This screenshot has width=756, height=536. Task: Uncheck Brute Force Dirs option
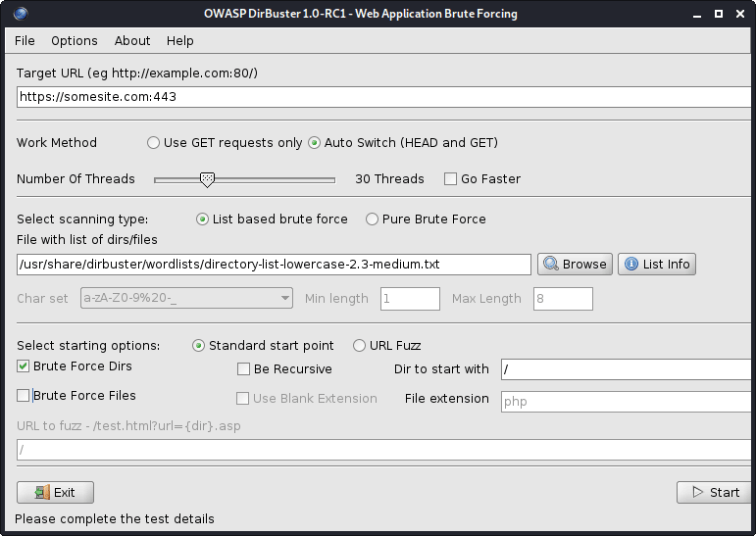point(24,366)
